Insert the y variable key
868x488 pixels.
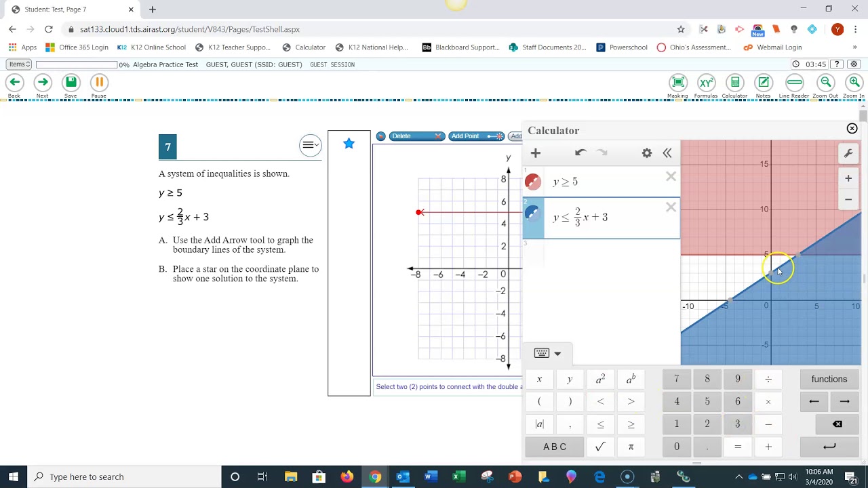click(570, 380)
